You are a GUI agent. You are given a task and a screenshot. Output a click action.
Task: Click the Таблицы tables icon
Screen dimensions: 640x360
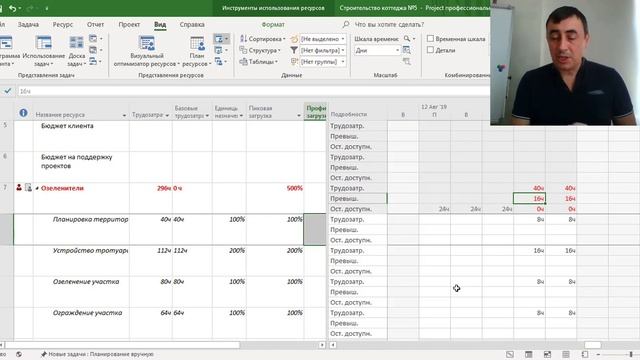[243, 62]
